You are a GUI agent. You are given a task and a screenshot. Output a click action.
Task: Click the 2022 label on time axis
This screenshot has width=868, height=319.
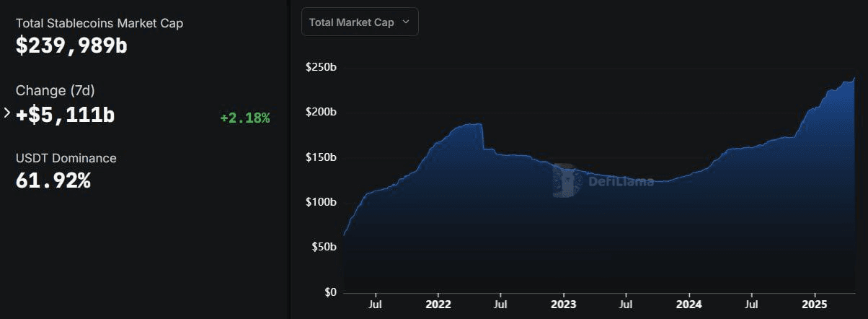click(x=438, y=305)
